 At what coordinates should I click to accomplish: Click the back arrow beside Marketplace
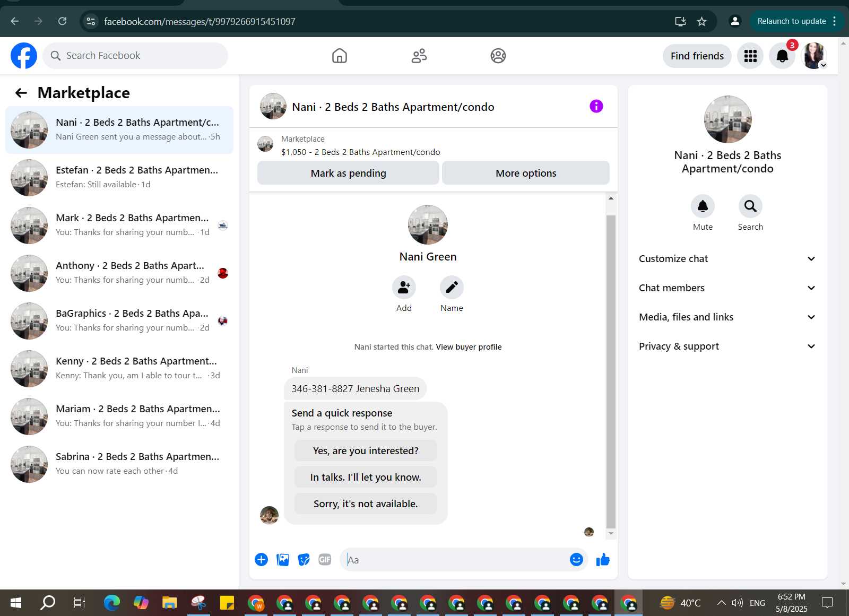[21, 93]
